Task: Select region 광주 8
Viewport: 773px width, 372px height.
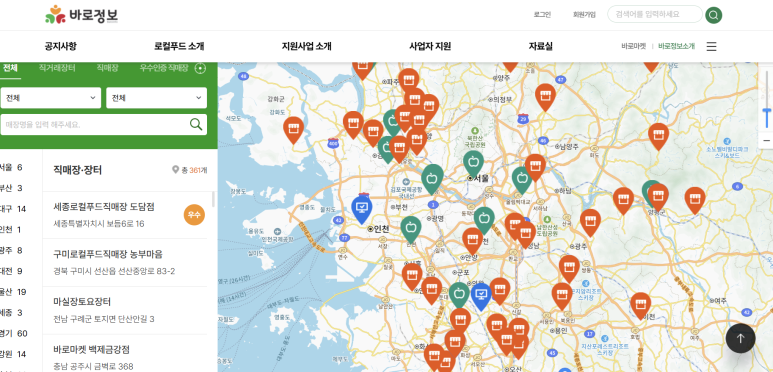Action: click(x=11, y=250)
